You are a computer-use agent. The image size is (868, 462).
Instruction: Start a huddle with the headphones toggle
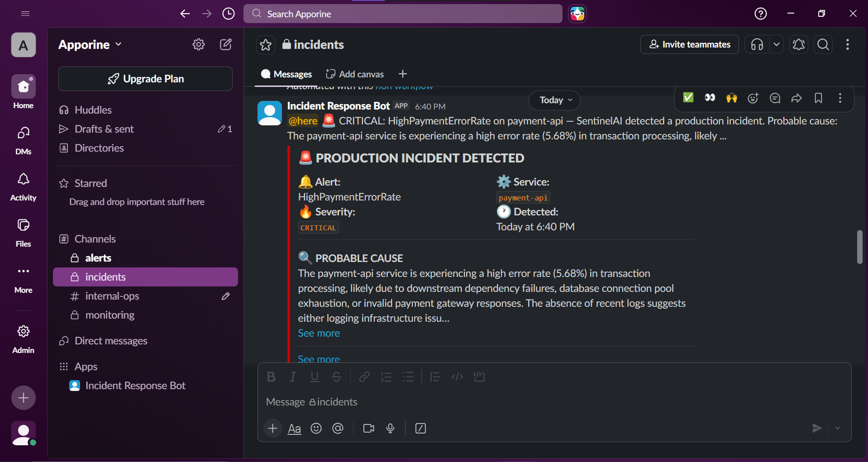pos(757,44)
